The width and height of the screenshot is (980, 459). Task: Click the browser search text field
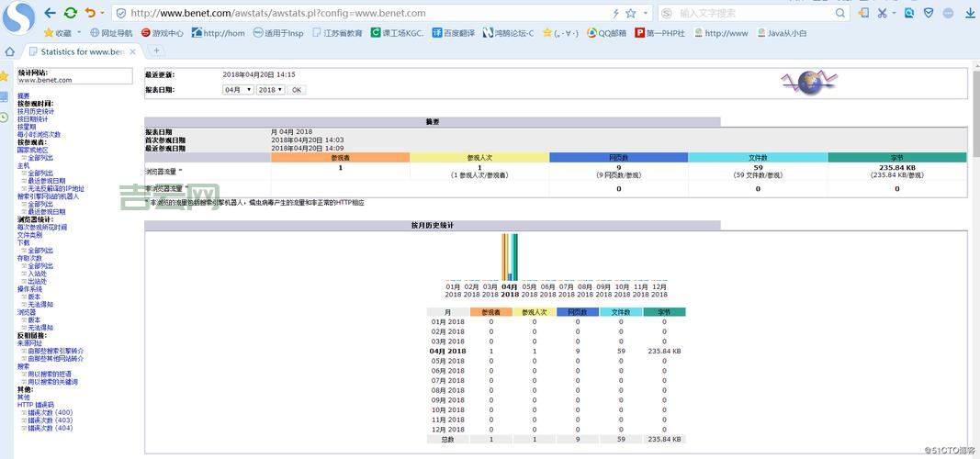point(753,14)
